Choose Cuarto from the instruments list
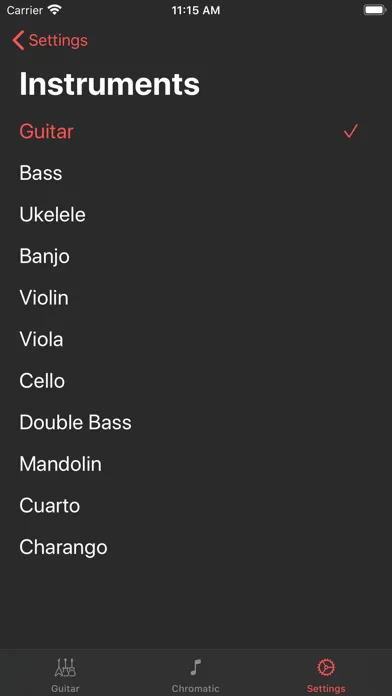 coord(196,506)
